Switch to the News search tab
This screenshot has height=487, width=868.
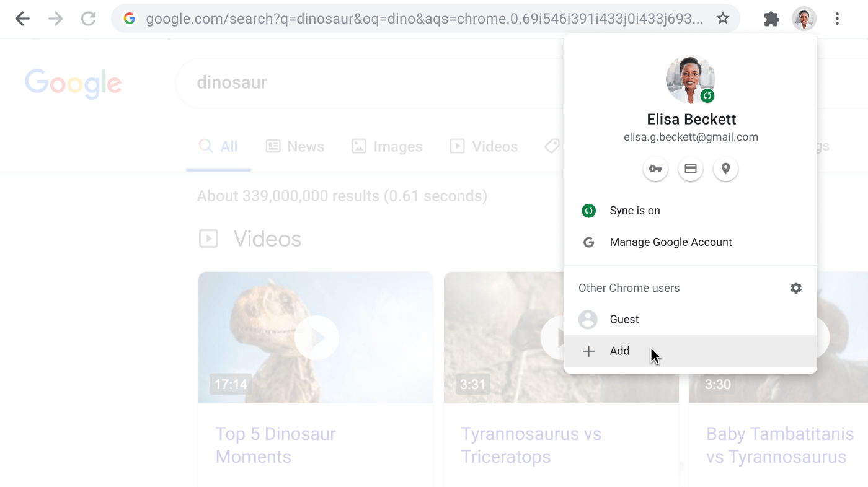(x=295, y=146)
